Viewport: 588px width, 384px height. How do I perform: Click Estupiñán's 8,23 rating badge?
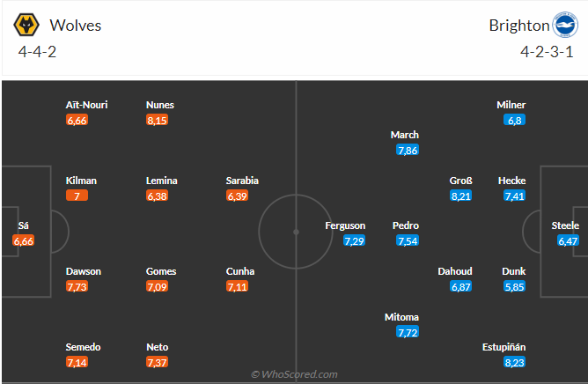[x=514, y=362]
